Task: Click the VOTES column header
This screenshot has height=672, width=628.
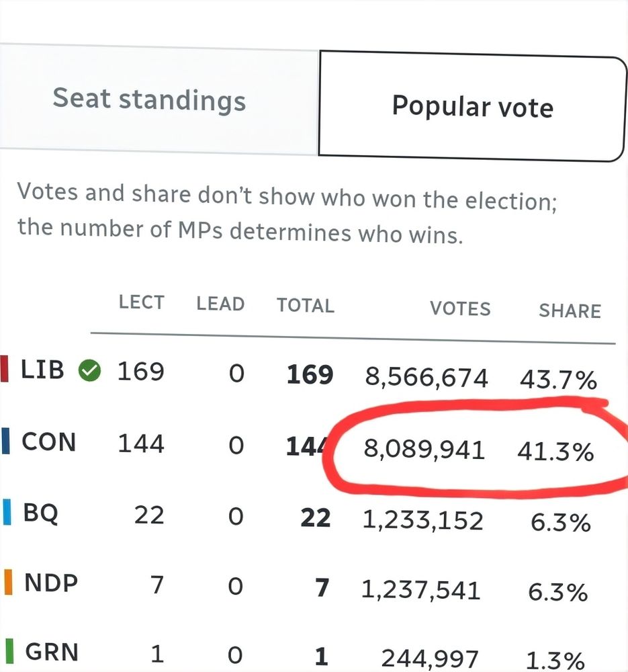Action: click(460, 308)
